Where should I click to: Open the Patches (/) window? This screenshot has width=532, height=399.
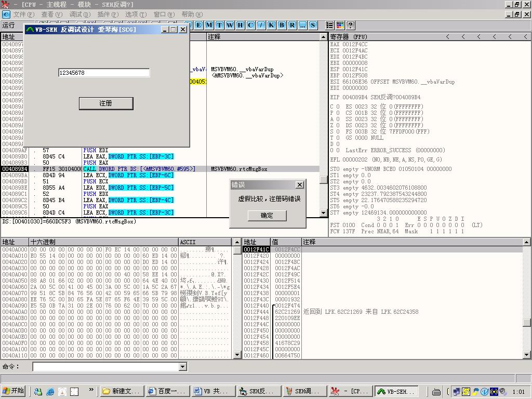pyautogui.click(x=261, y=25)
